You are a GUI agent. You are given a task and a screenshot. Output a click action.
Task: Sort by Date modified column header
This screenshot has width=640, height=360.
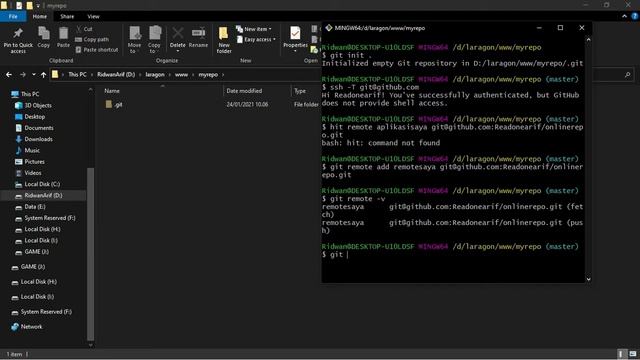coord(244,91)
